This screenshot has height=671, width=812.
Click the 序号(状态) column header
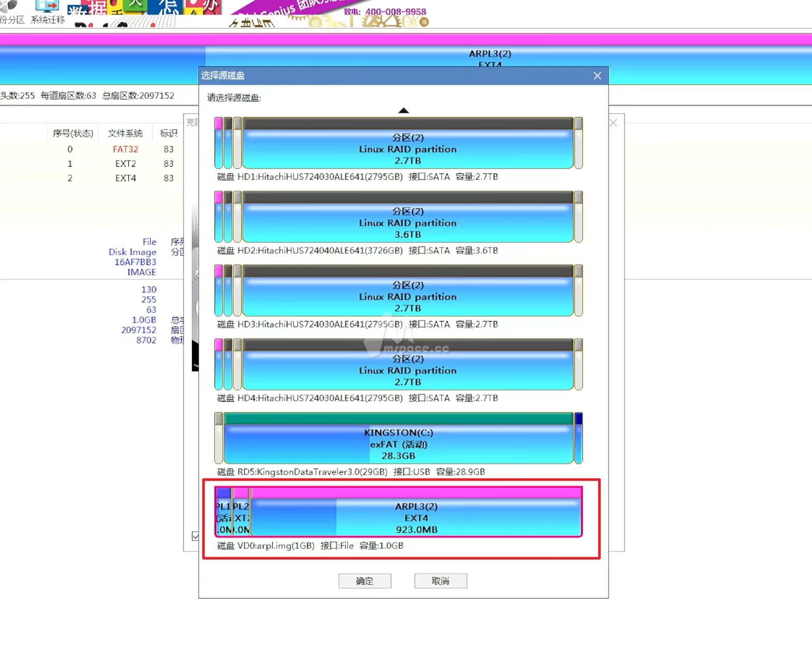coord(73,134)
